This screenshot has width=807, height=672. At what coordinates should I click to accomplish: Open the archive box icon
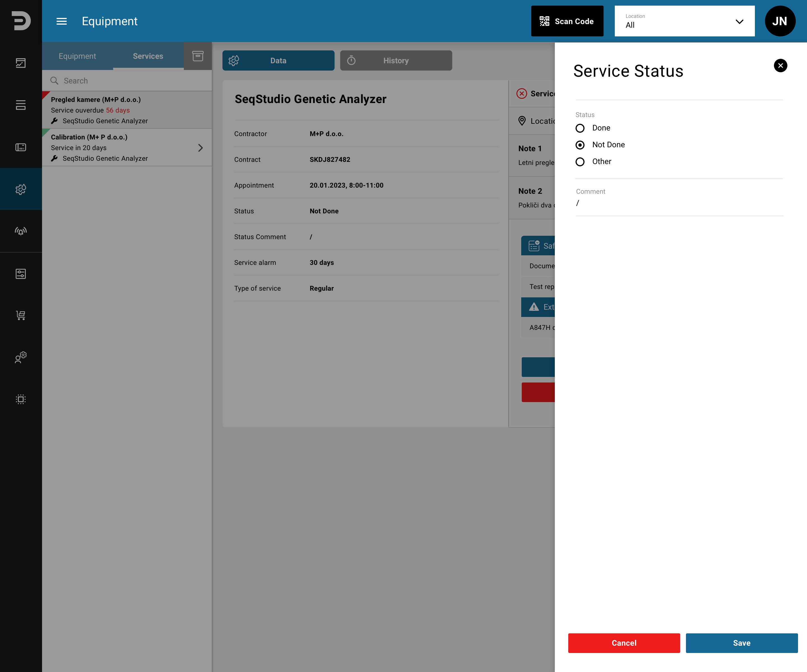[x=198, y=56]
